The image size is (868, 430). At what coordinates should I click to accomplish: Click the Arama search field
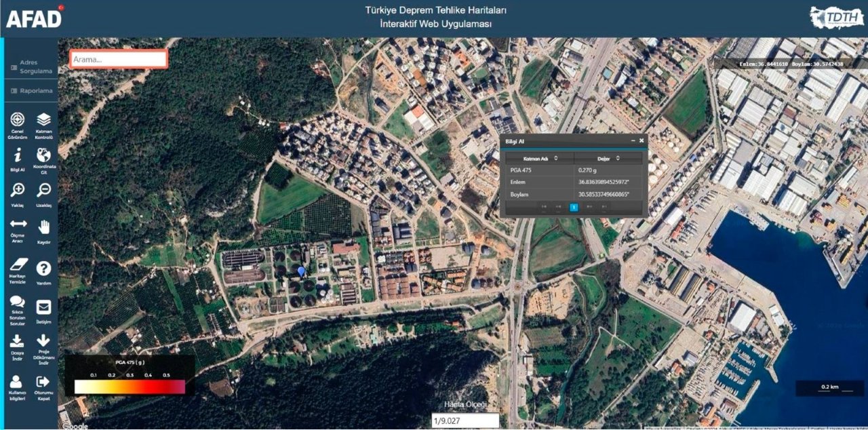(x=119, y=60)
